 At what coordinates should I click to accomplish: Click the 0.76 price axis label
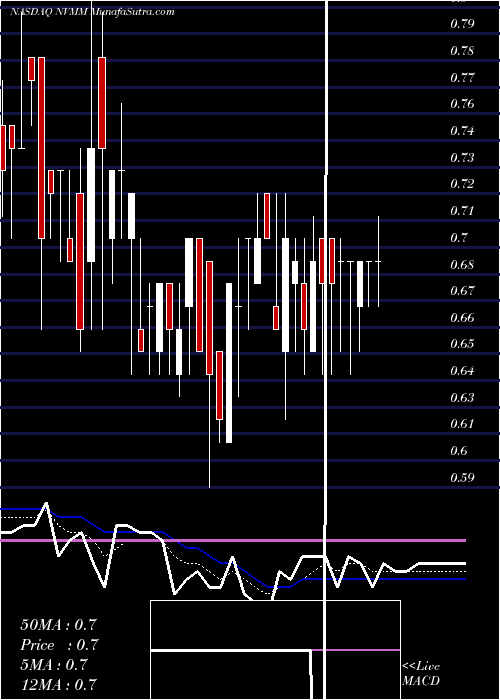coord(462,104)
